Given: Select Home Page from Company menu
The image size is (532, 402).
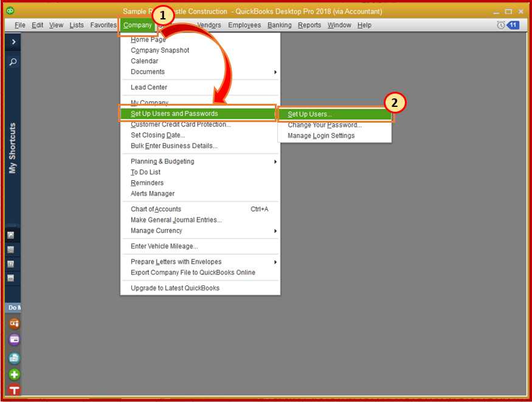Looking at the screenshot, I should click(x=200, y=39).
